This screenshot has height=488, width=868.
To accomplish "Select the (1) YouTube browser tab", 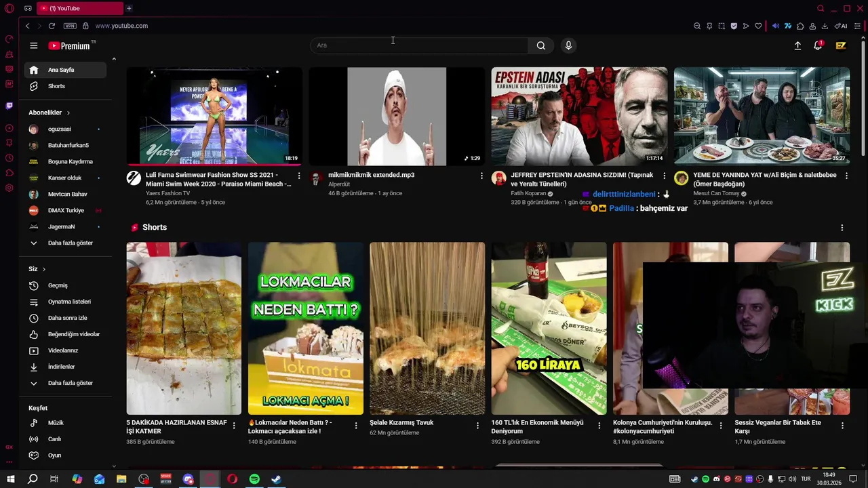I will pyautogui.click(x=80, y=8).
